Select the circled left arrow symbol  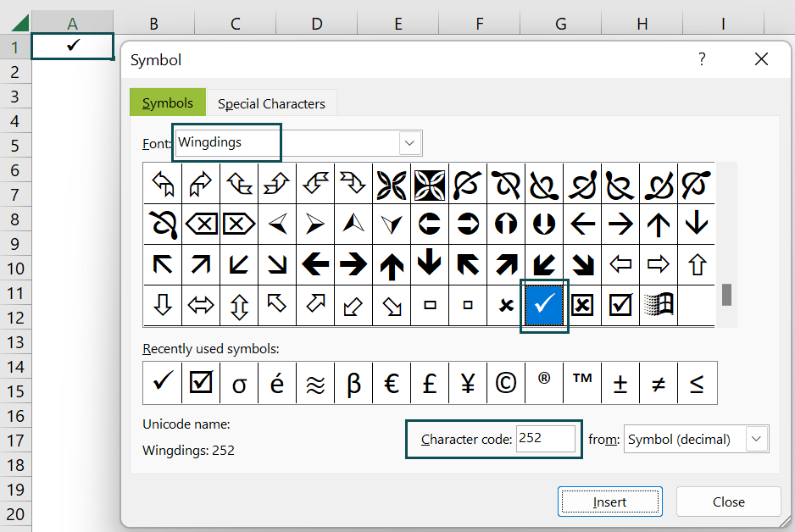pos(430,224)
